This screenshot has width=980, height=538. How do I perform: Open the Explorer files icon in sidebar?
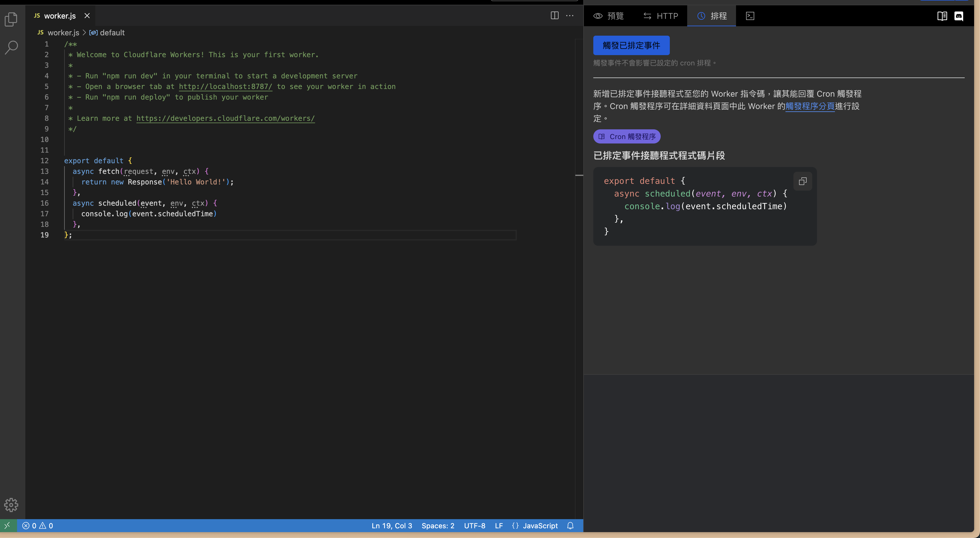tap(11, 19)
